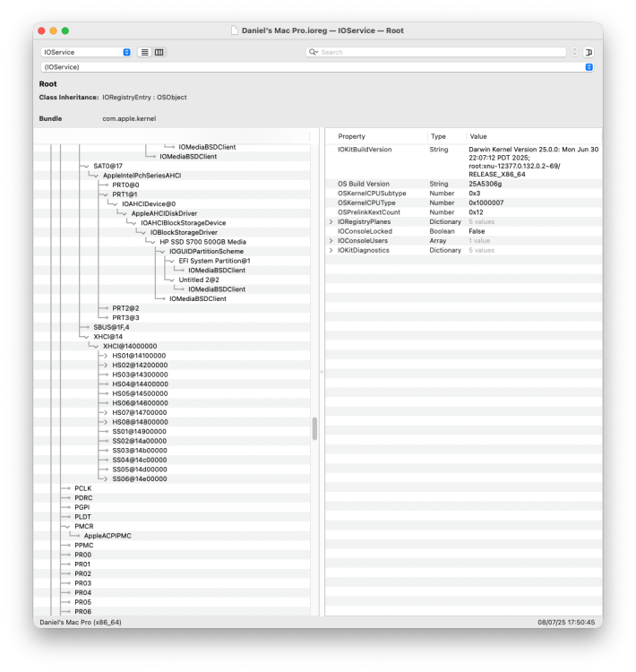Click the com.apple.kernel bundle value
The width and height of the screenshot is (636, 672).
pyautogui.click(x=129, y=118)
